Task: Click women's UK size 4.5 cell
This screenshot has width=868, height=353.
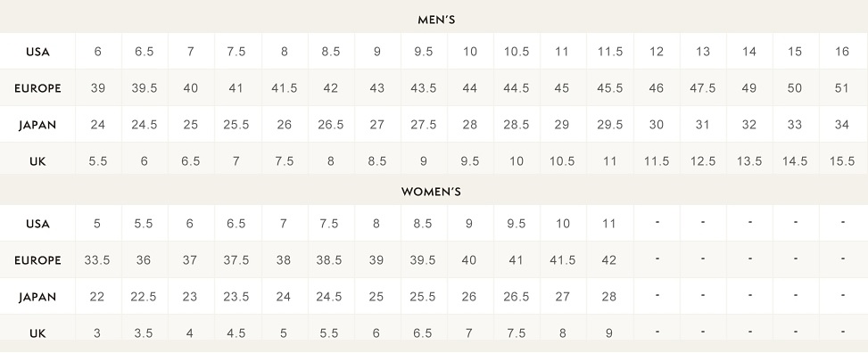Action: 236,333
